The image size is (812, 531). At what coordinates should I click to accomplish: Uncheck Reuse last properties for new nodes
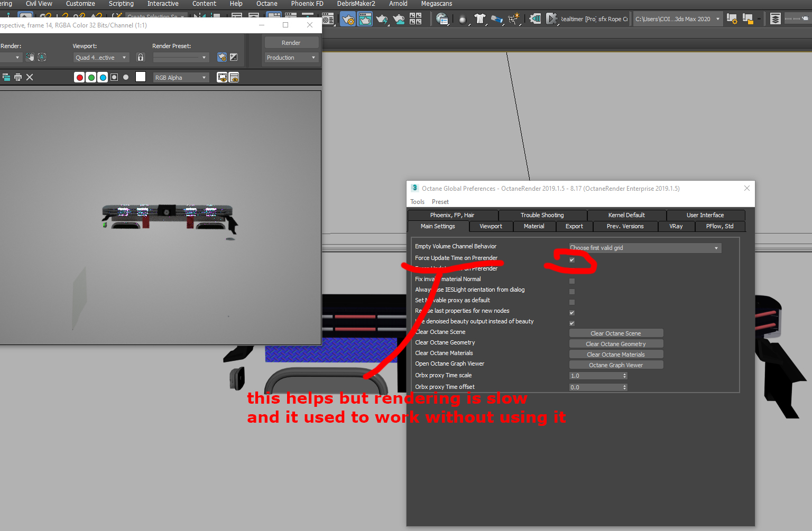point(572,313)
